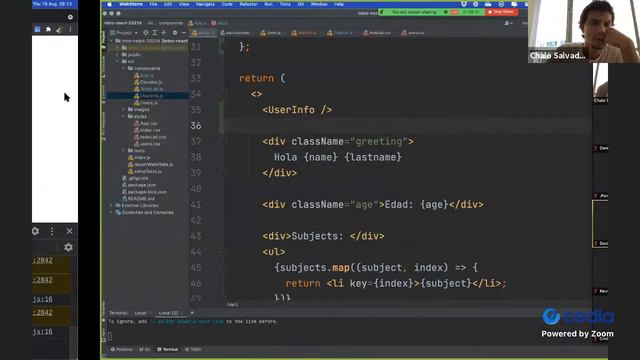Select App.css in styles folder
640x360 pixels.
click(x=146, y=123)
